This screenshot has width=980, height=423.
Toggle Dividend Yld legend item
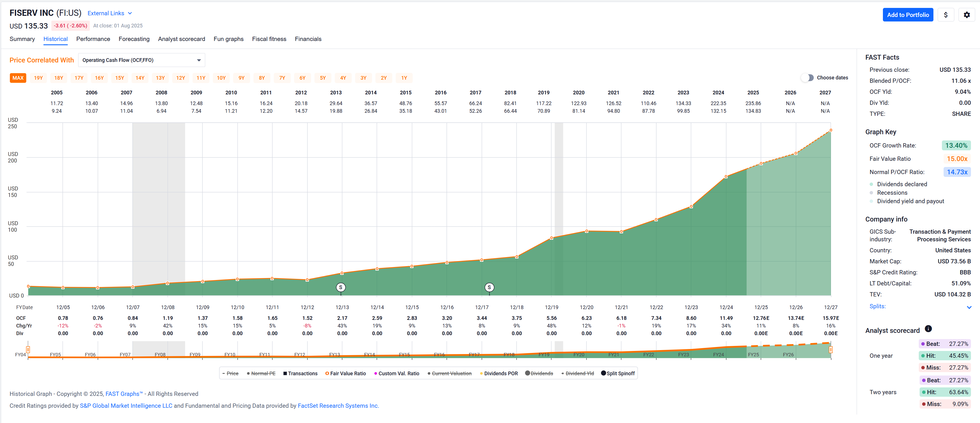(x=577, y=374)
